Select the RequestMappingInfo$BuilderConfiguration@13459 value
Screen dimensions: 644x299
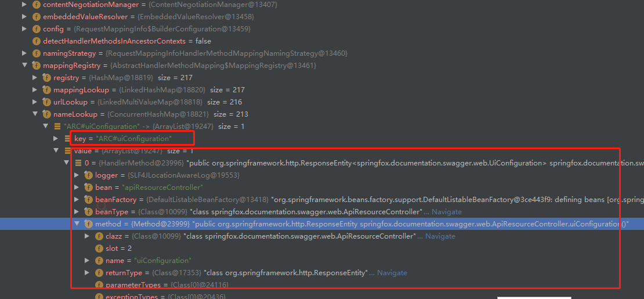(x=162, y=29)
